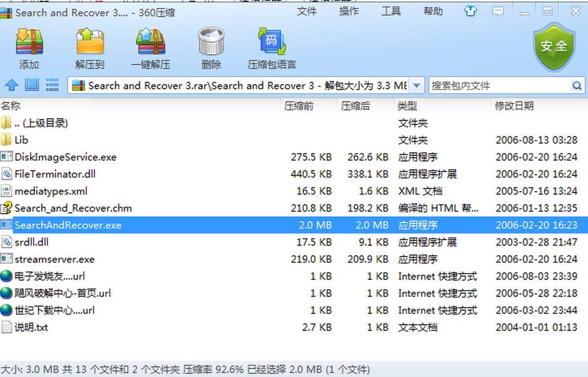This screenshot has height=377, width=588.
Task: Open the 帮助 menu
Action: pos(433,11)
